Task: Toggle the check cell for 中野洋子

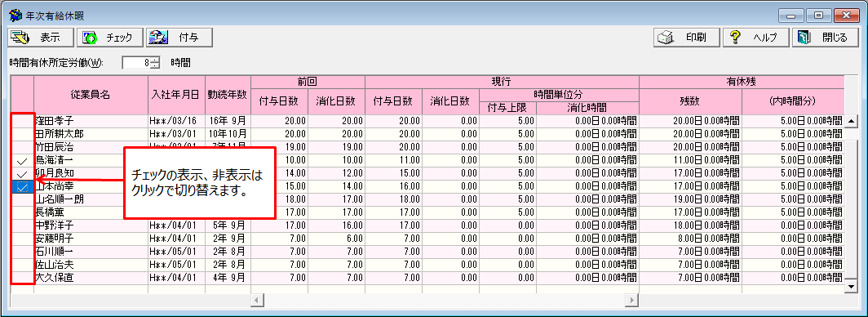Action: coord(23,226)
